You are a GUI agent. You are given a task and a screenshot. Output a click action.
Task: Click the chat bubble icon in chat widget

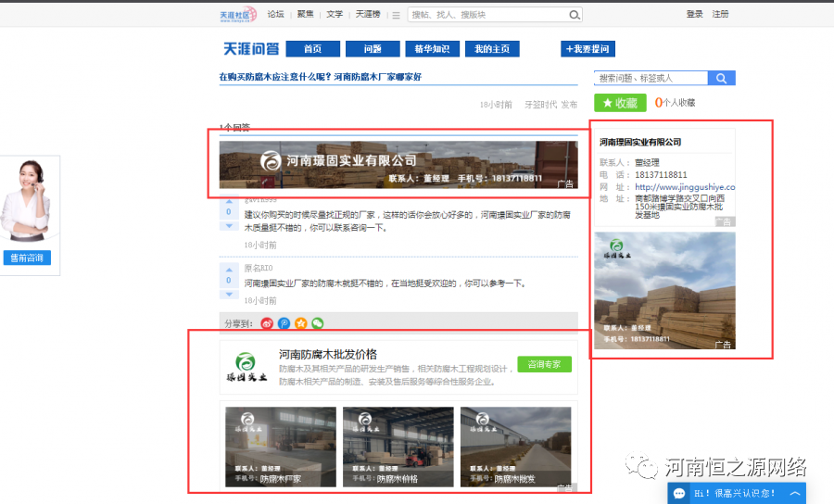pos(679,494)
